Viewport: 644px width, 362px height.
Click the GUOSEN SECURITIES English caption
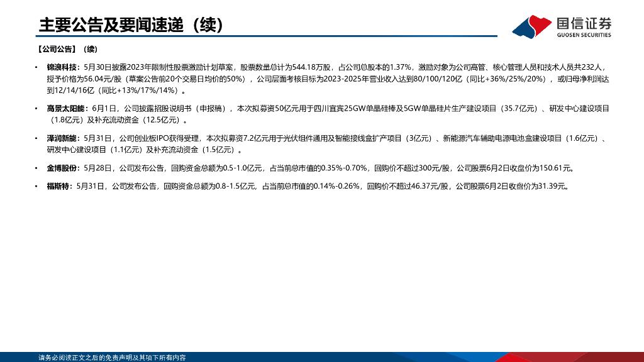[x=584, y=35]
